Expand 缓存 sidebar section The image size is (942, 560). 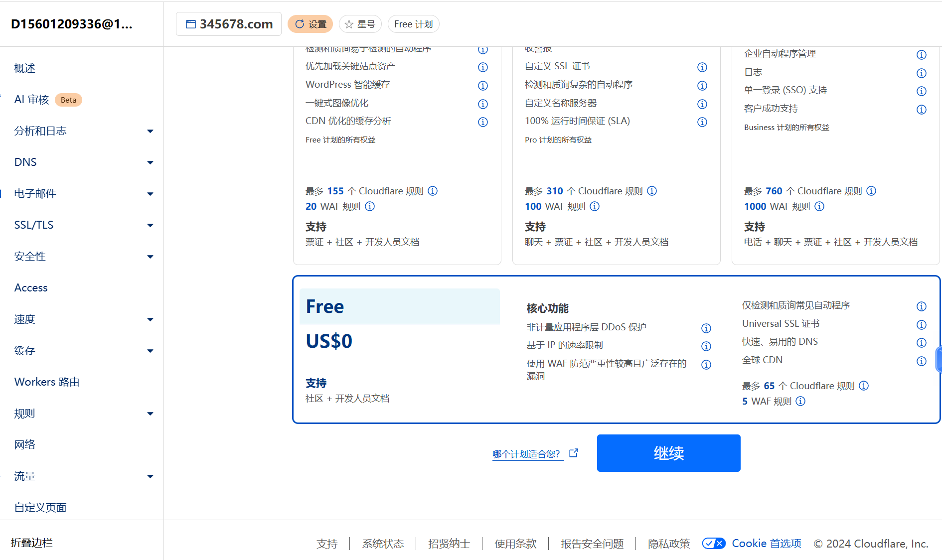coord(150,351)
